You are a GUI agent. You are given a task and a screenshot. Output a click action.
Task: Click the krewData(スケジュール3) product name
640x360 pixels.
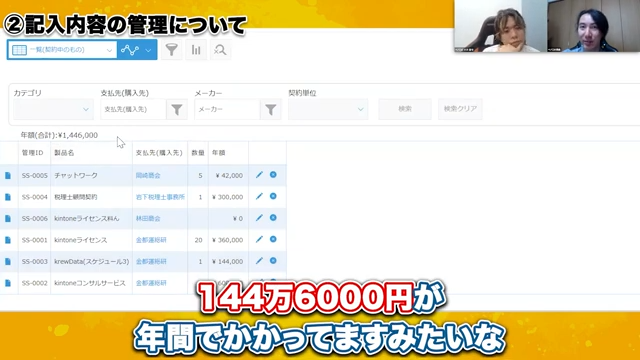tap(91, 262)
